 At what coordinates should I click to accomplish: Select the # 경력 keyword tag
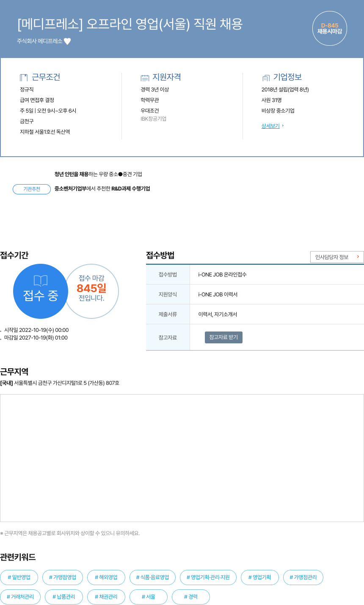coord(191,597)
